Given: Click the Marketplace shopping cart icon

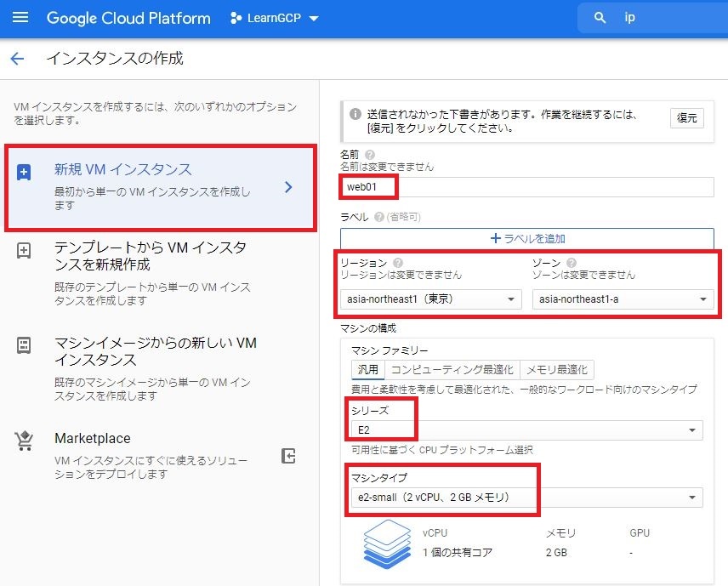Looking at the screenshot, I should [x=24, y=441].
